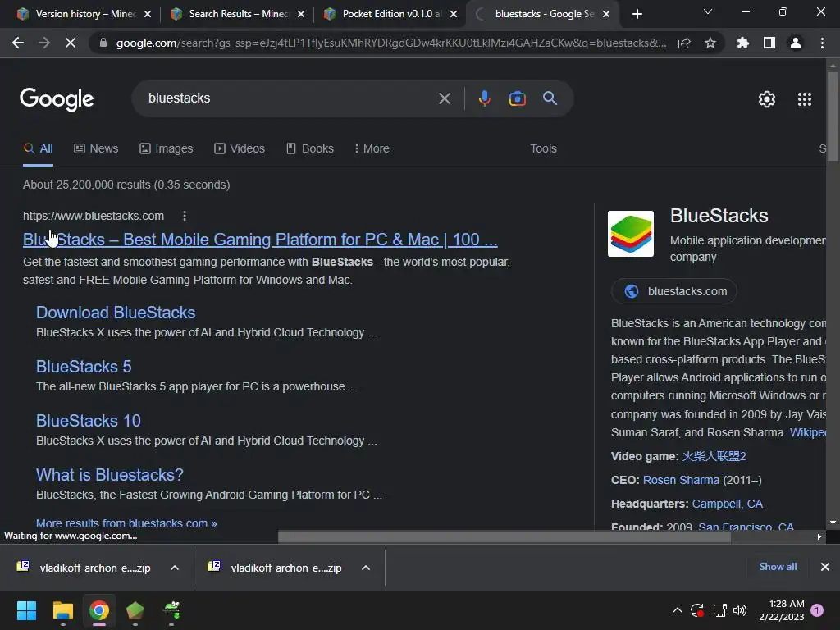Select the Images results tab

(x=166, y=148)
